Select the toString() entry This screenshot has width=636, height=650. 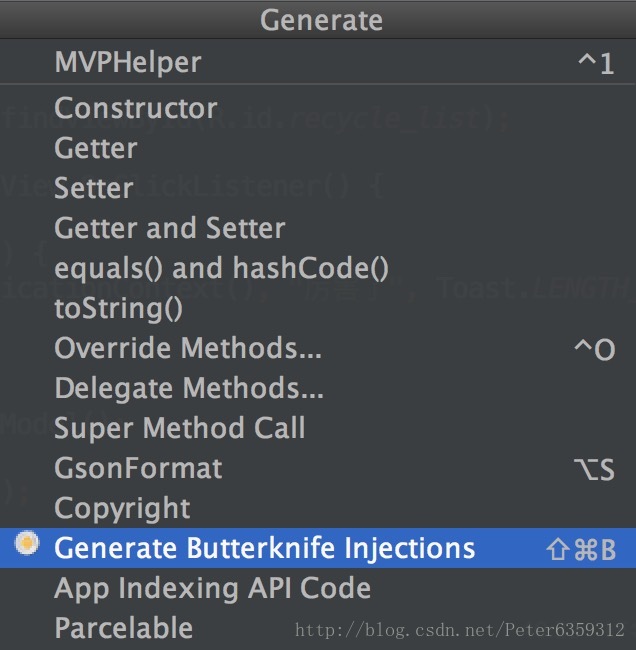tap(318, 308)
